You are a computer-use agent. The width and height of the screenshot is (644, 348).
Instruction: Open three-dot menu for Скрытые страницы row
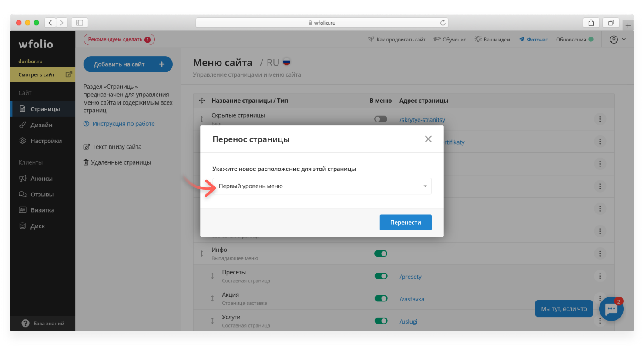coord(600,119)
